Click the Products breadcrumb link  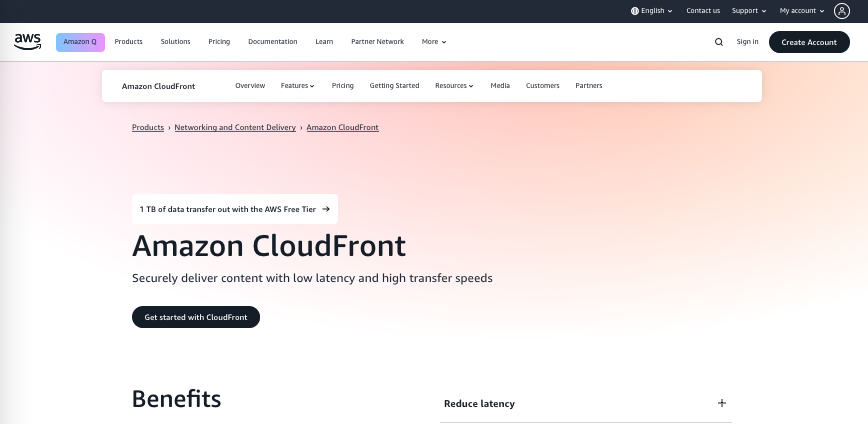[x=148, y=127]
